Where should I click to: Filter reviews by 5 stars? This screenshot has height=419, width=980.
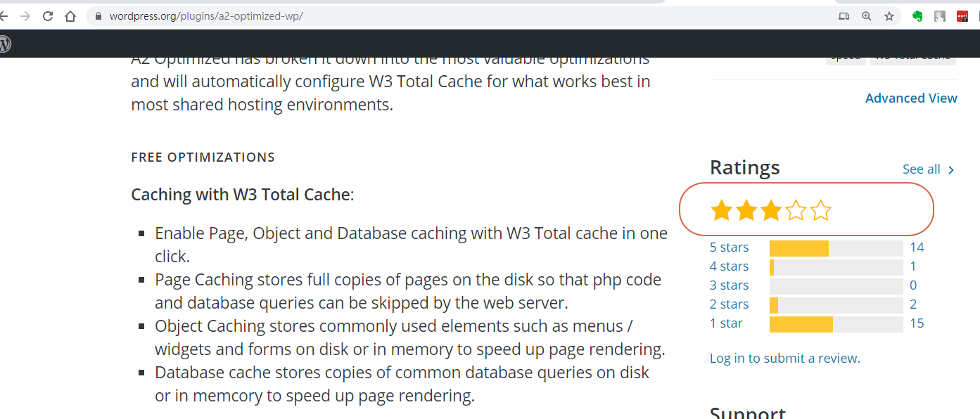click(729, 247)
